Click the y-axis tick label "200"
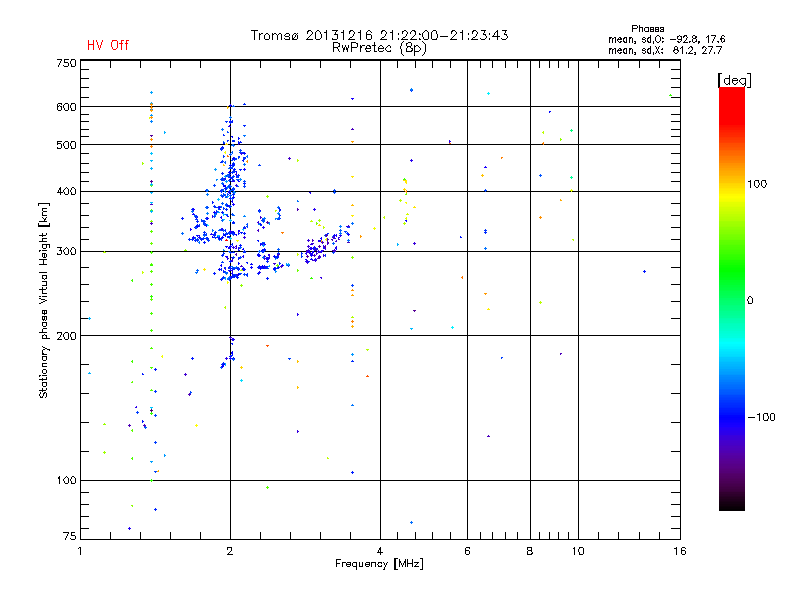 (x=66, y=336)
